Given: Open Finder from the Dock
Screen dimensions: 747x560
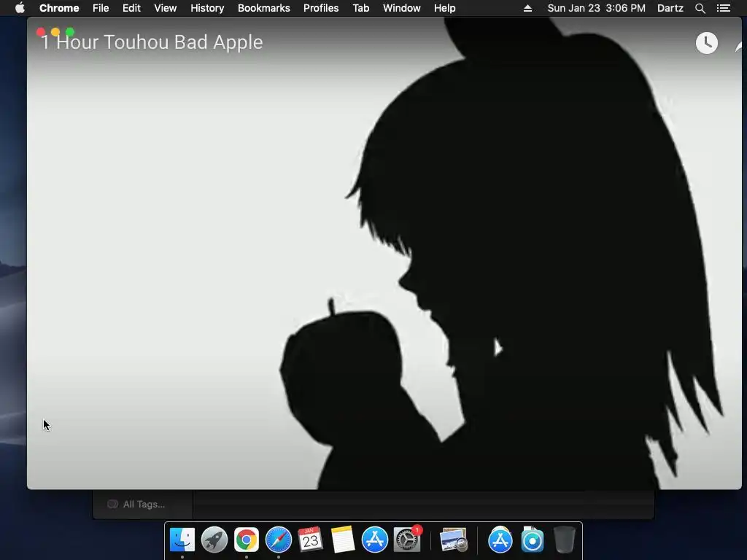Looking at the screenshot, I should coord(182,540).
